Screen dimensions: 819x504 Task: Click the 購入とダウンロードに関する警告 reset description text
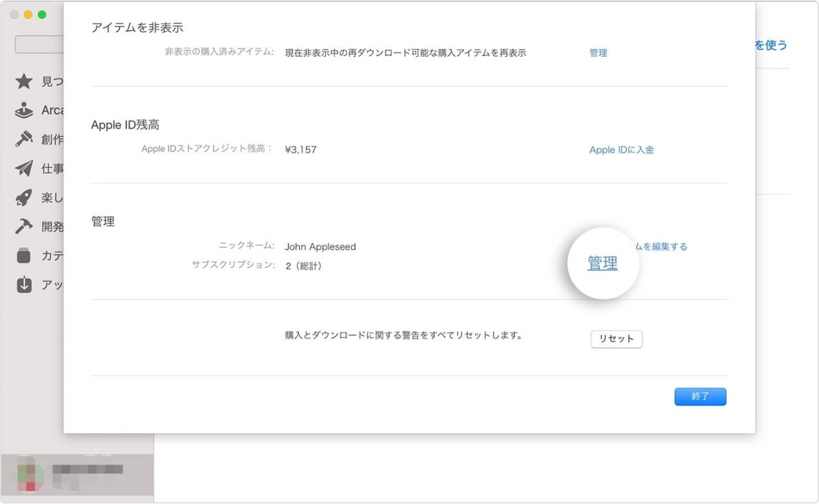(403, 336)
